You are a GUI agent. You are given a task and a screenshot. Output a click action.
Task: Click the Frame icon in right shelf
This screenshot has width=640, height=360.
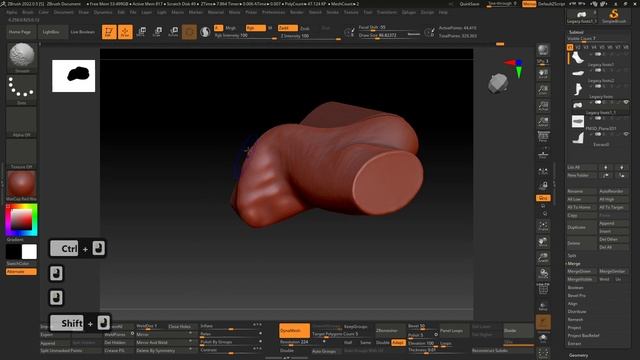click(x=543, y=227)
